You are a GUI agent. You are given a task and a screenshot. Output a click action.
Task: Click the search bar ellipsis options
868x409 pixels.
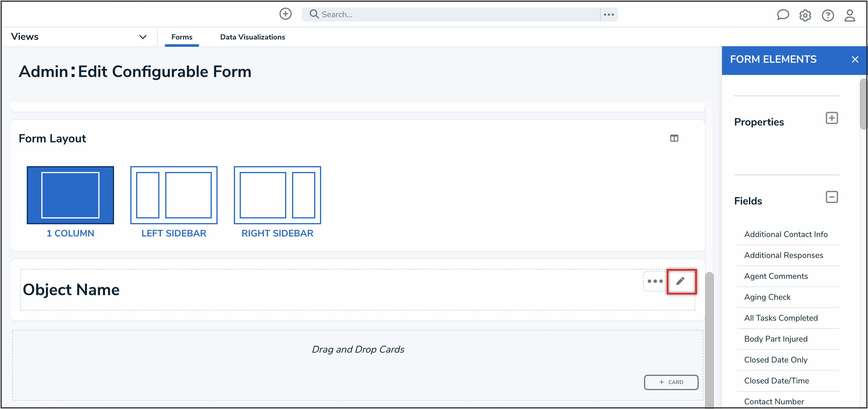pyautogui.click(x=609, y=15)
